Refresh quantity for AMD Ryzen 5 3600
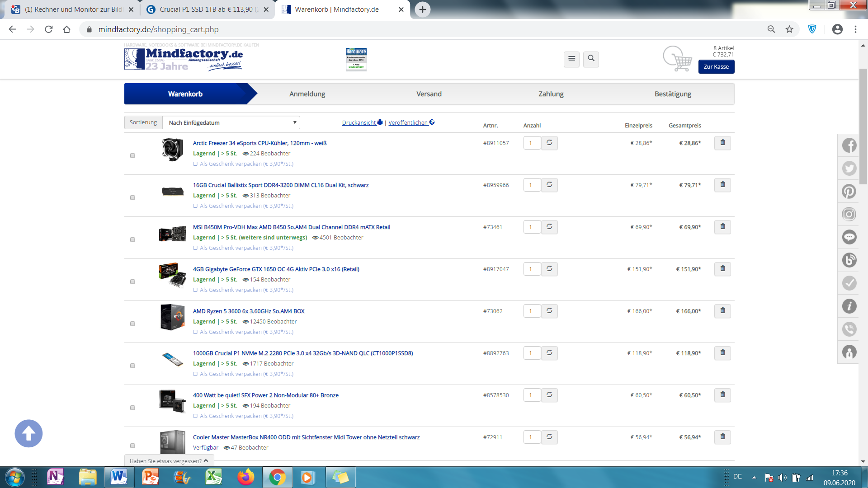Viewport: 868px width, 488px height. pos(549,311)
